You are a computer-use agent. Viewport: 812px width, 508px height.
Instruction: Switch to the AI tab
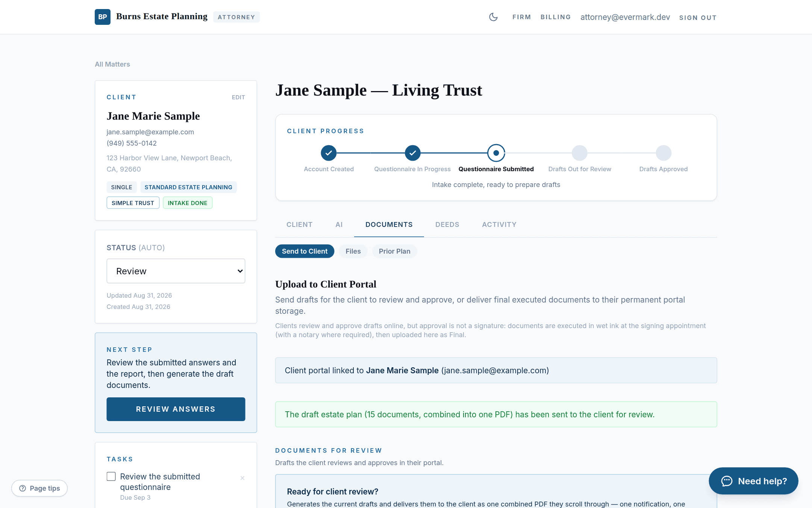coord(339,225)
